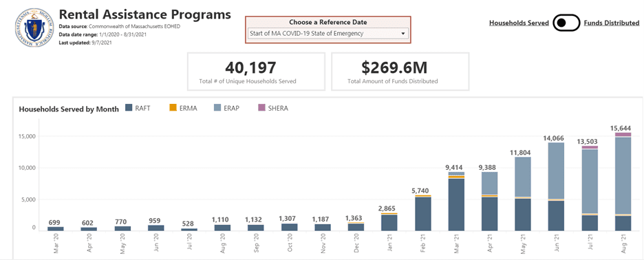Click the Jun '21 RAFT bar segment
The height and width of the screenshot is (260, 644).
click(x=557, y=216)
